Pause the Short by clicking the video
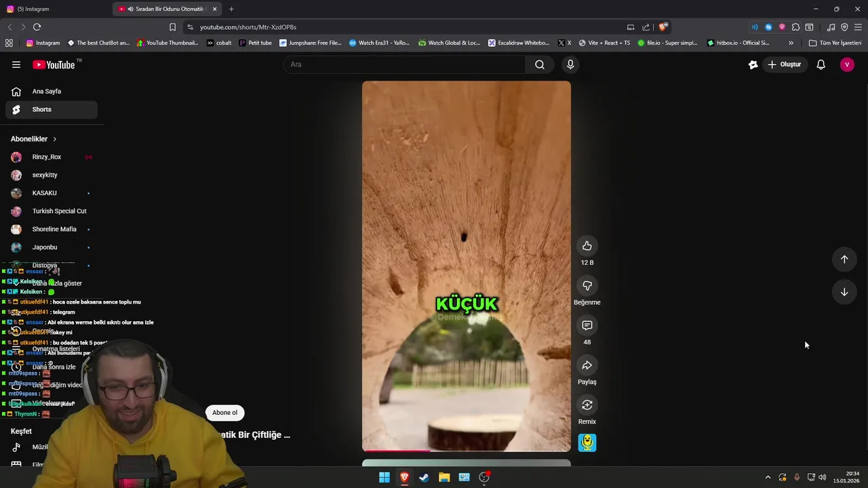This screenshot has width=868, height=488. [467, 266]
